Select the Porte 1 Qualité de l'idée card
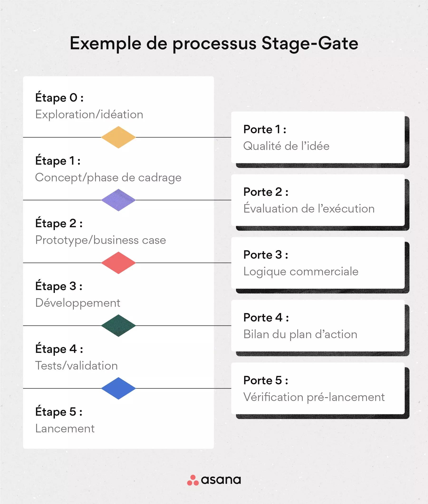This screenshot has width=428, height=504. click(x=317, y=138)
